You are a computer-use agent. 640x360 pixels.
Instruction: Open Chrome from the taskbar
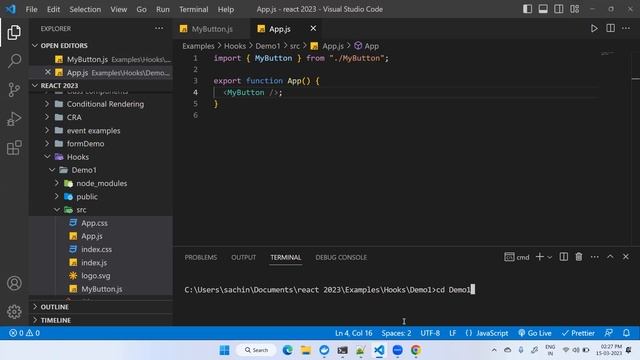point(416,350)
